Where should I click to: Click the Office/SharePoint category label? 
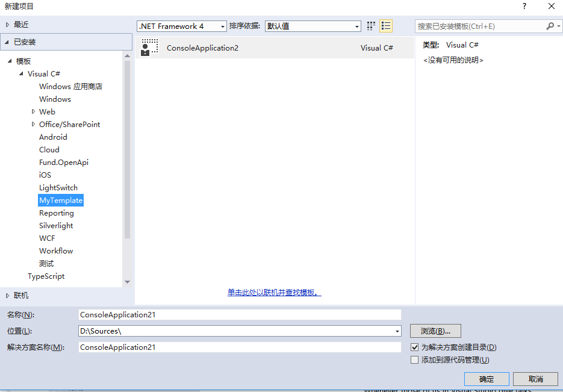pos(70,124)
